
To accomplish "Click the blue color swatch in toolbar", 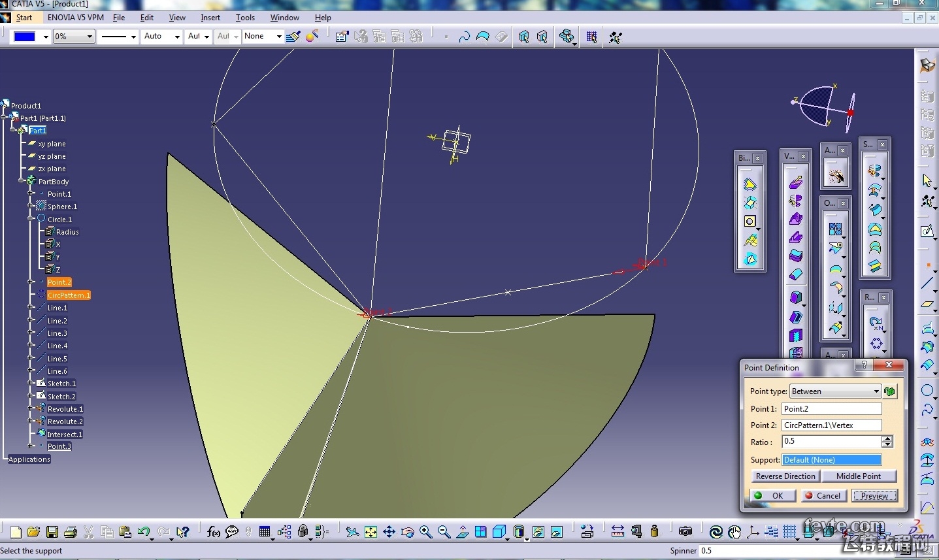I will [25, 37].
